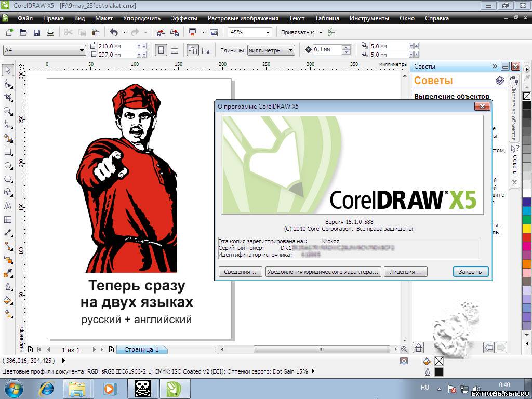The height and width of the screenshot is (399, 532).
Task: Open Internet Explorer from the taskbar
Action: [47, 389]
